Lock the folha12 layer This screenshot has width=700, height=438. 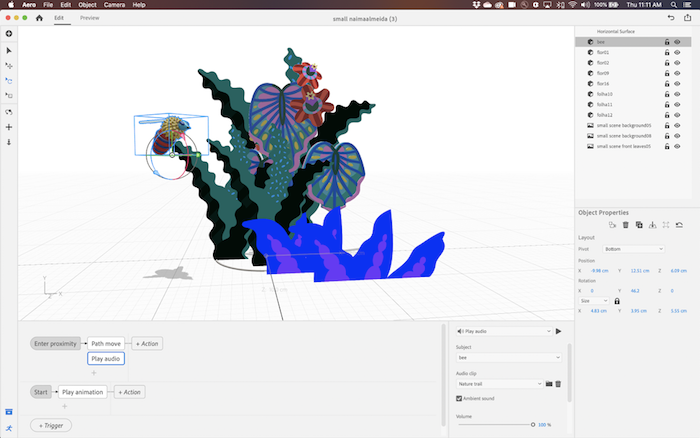click(667, 115)
